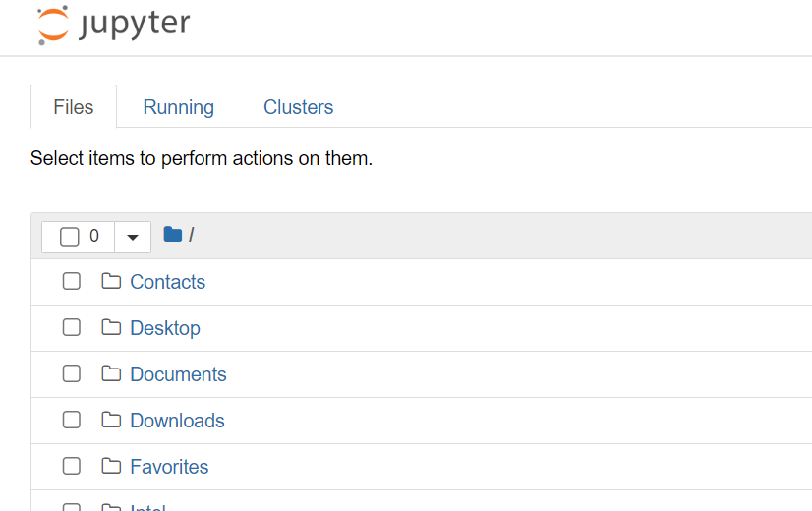Enable the Downloads row checkbox

[x=72, y=420]
